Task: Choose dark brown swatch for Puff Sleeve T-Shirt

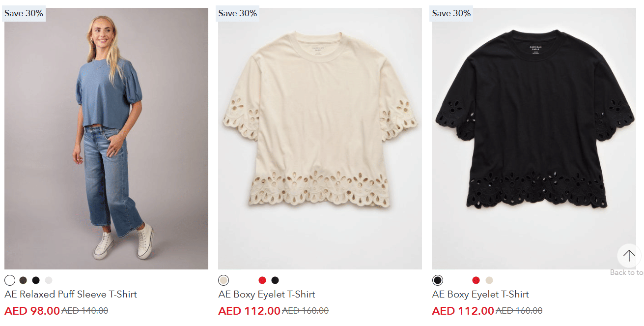Action: 23,280
